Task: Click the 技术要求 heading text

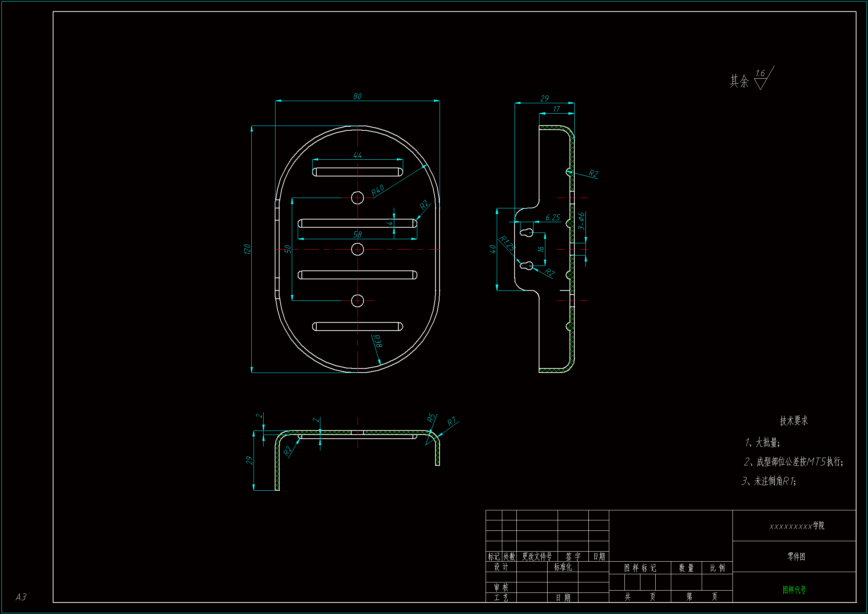Action: [793, 420]
